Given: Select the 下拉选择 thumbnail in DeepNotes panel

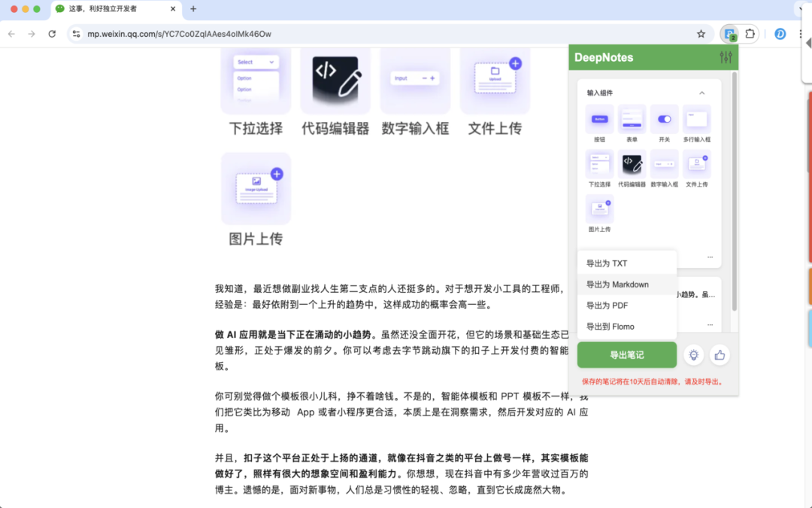Looking at the screenshot, I should (x=599, y=164).
